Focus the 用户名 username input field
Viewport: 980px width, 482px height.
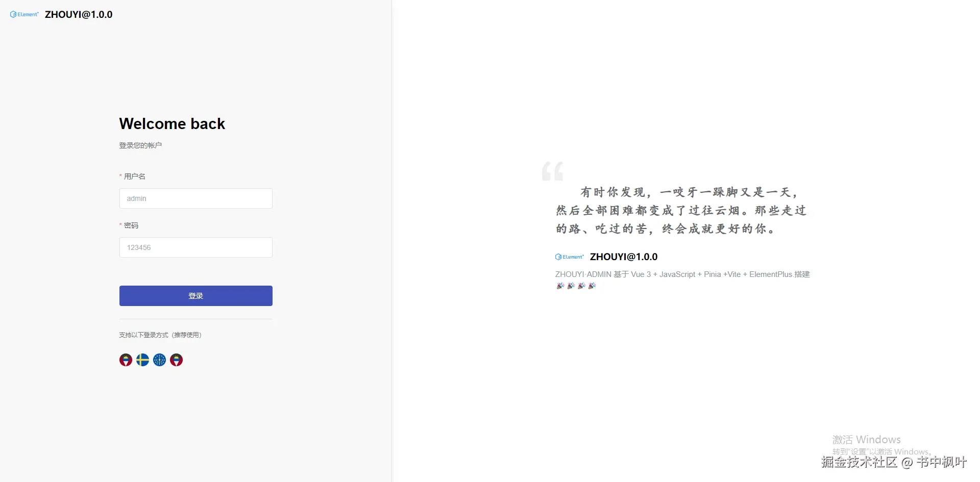click(196, 198)
